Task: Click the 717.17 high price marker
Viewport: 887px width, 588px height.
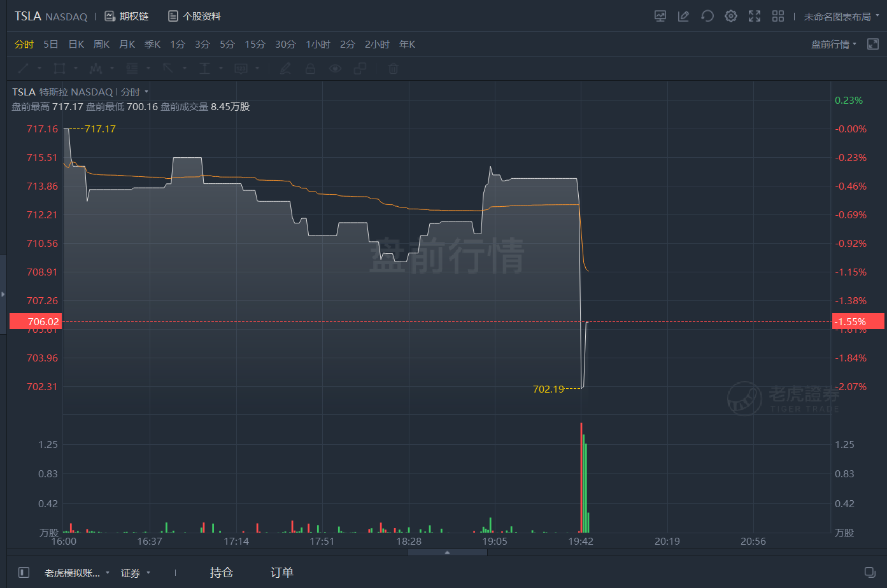Action: click(x=100, y=129)
